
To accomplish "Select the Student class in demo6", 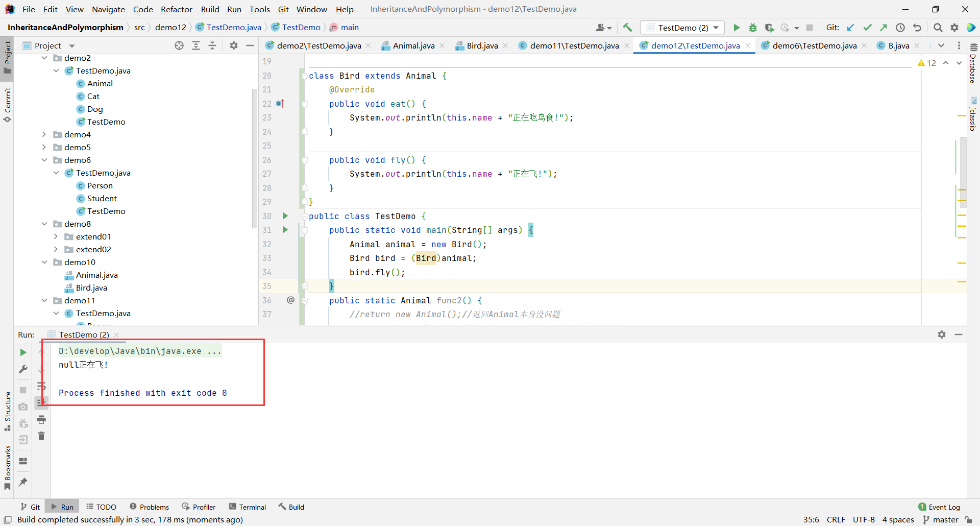I will pyautogui.click(x=102, y=198).
